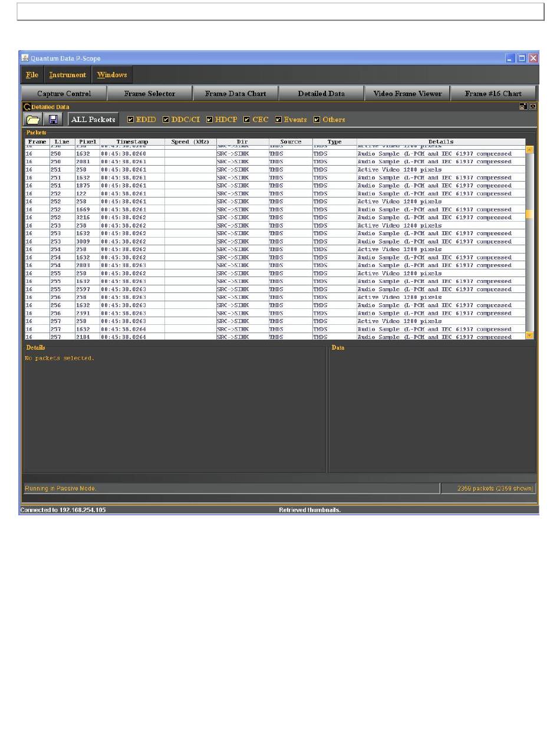Viewport: 560px width, 747px height.
Task: Click the row with pixel 3216
Action: (x=275, y=218)
